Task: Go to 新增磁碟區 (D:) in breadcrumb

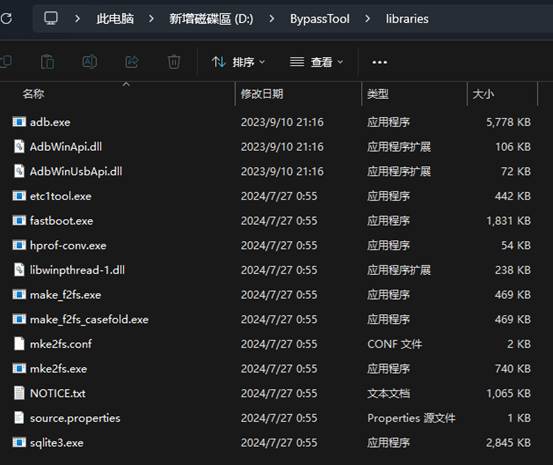Action: (211, 19)
